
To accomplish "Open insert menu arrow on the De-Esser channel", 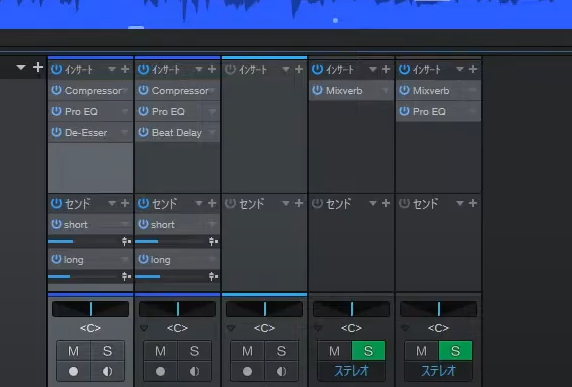I will (x=112, y=69).
